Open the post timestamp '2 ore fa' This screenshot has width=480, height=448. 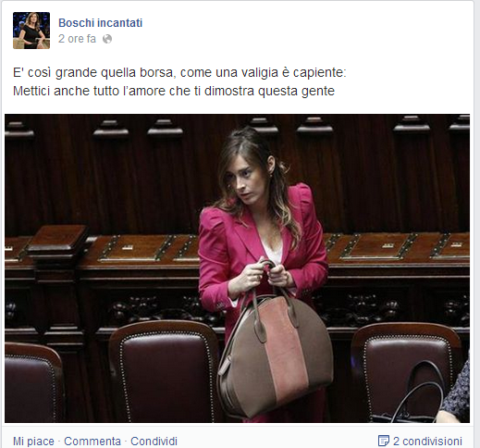coord(77,39)
